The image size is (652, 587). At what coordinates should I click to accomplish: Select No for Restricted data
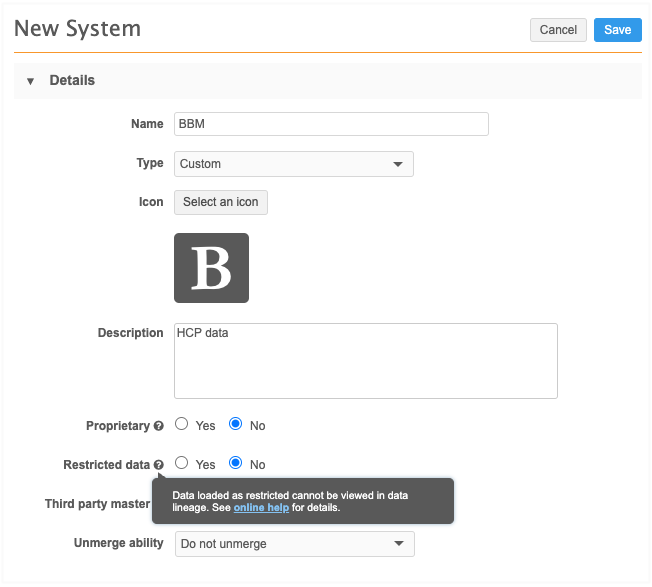click(236, 463)
